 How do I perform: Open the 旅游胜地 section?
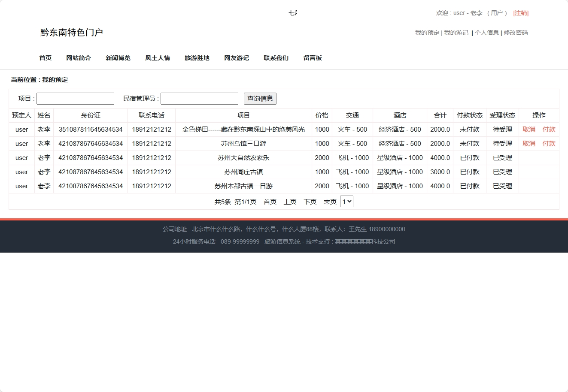click(197, 58)
